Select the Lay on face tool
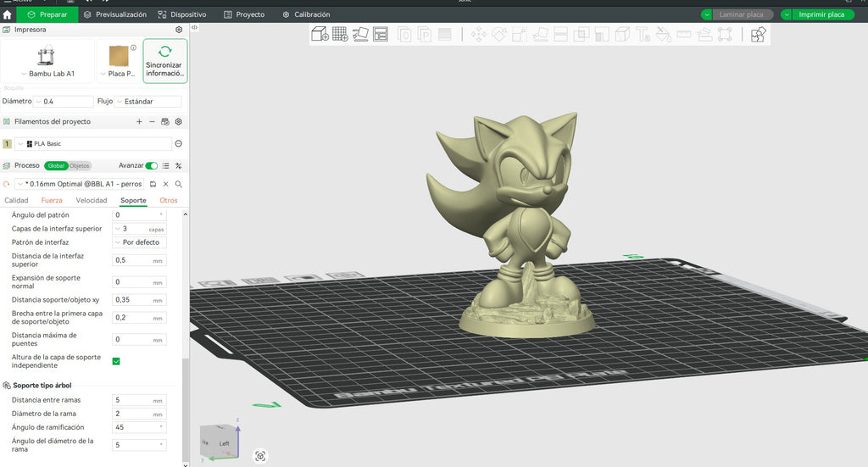 (x=540, y=34)
